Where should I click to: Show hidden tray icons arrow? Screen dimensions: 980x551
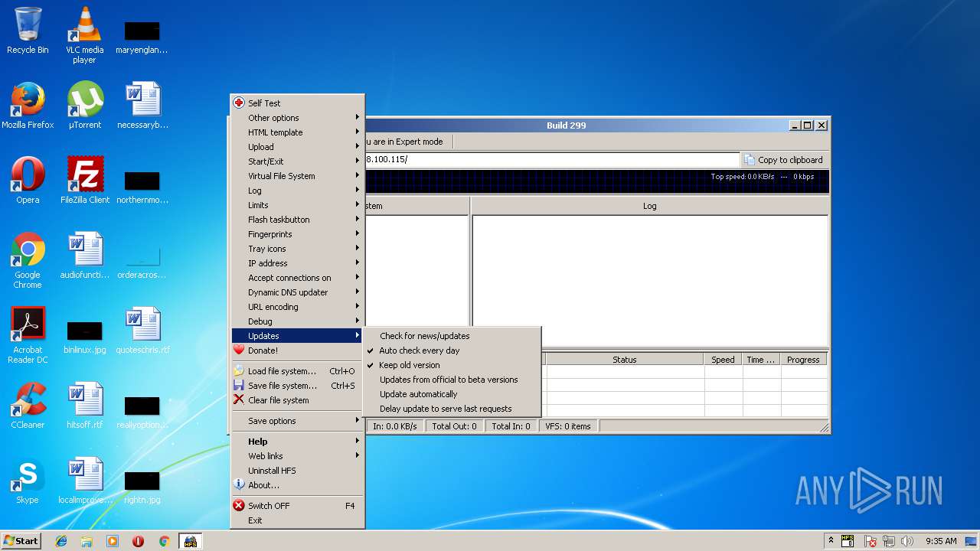[831, 541]
